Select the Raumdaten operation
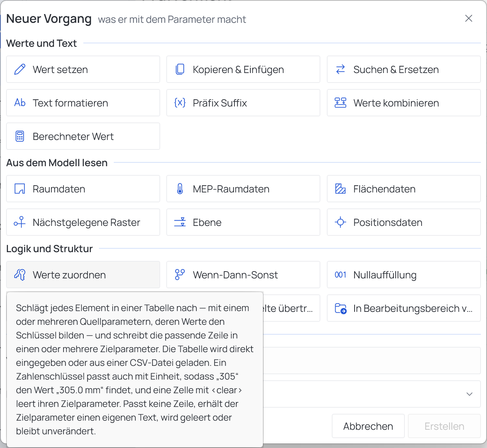This screenshot has height=448, width=487. 83,189
